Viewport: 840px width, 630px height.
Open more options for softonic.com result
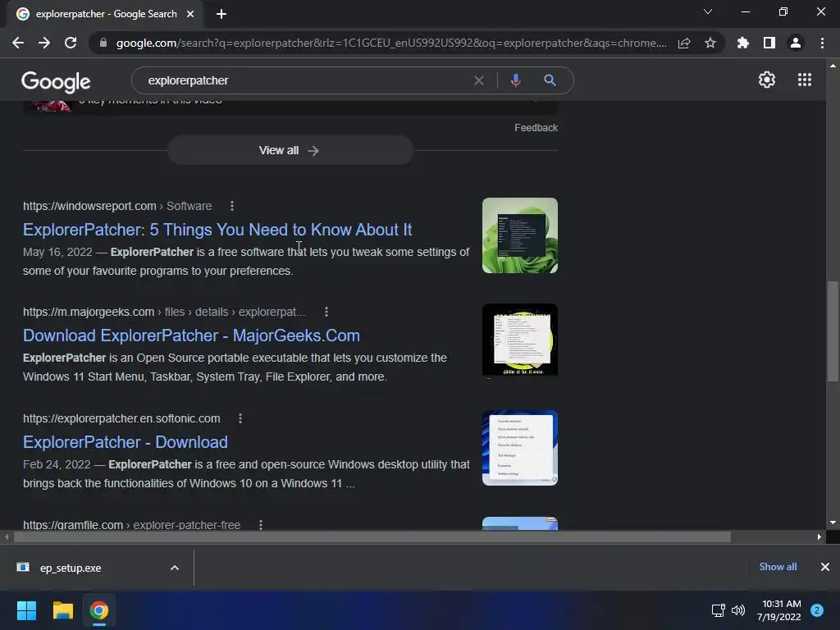tap(240, 418)
